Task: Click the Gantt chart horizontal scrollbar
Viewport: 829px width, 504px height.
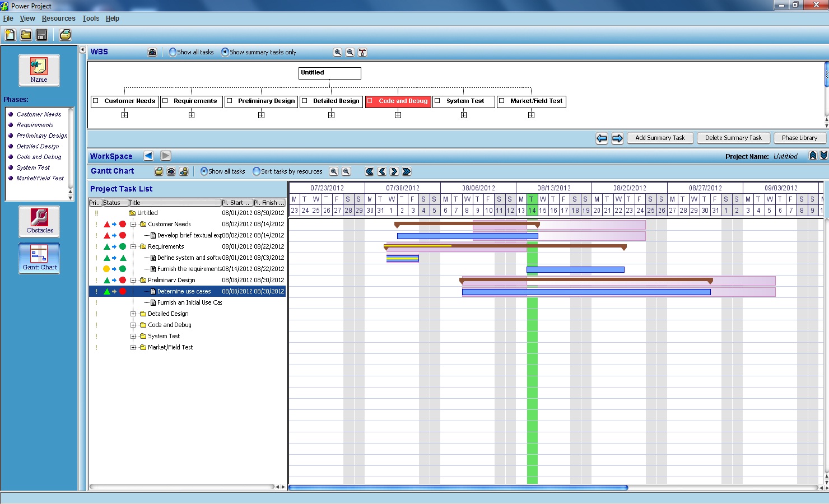Action: pos(458,487)
